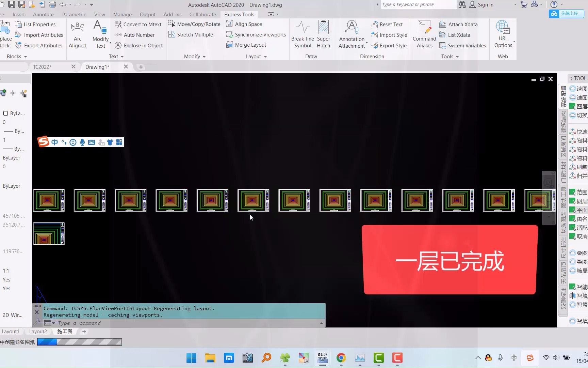Select the Arc Aligned text tool
The image size is (588, 368).
click(78, 34)
